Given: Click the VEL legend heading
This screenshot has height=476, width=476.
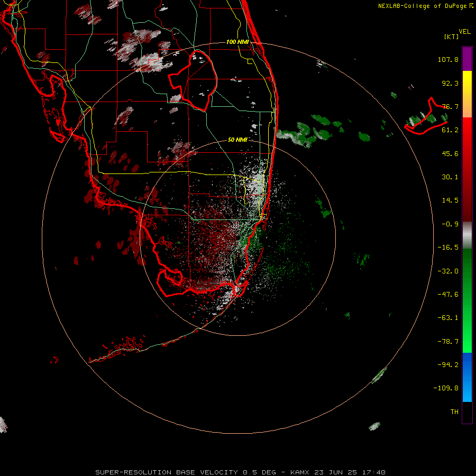Looking at the screenshot, I should [x=464, y=32].
